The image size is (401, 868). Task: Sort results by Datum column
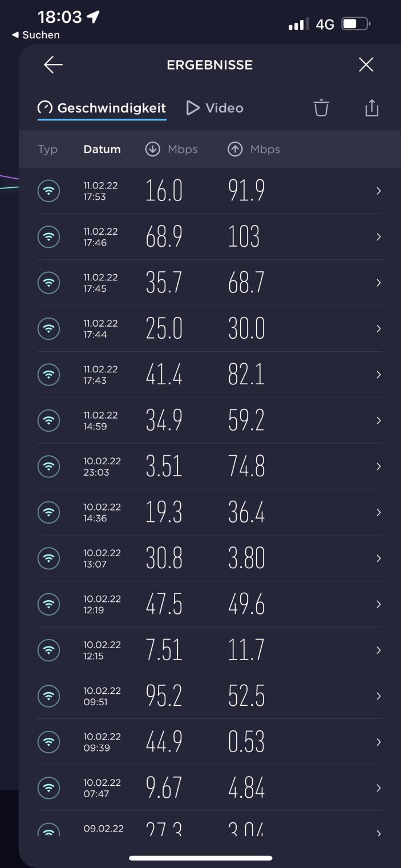102,150
